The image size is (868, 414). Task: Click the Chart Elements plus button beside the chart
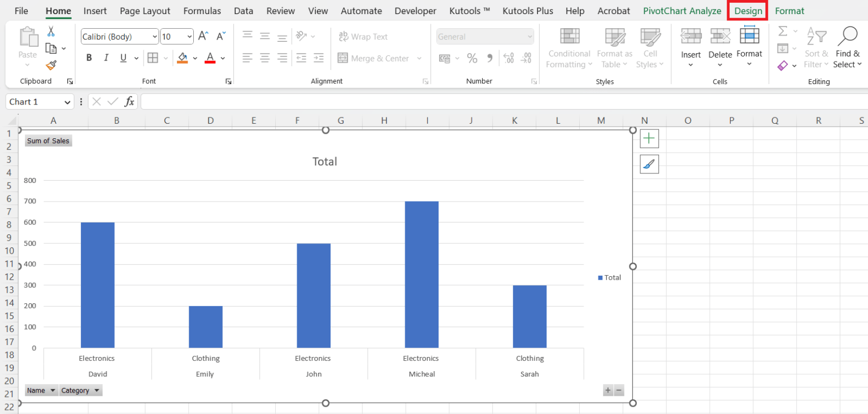[x=649, y=138]
